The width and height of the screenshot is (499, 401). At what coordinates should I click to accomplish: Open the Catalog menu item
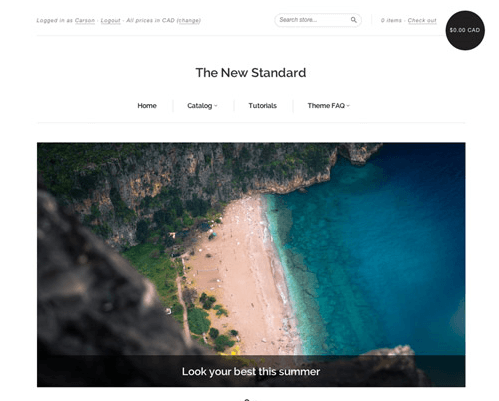pyautogui.click(x=199, y=106)
